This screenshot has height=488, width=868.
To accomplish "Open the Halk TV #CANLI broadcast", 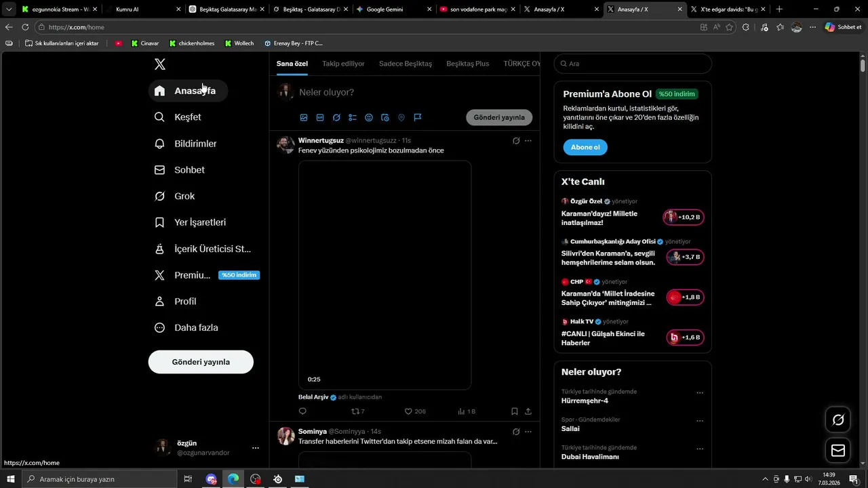I will click(x=633, y=333).
